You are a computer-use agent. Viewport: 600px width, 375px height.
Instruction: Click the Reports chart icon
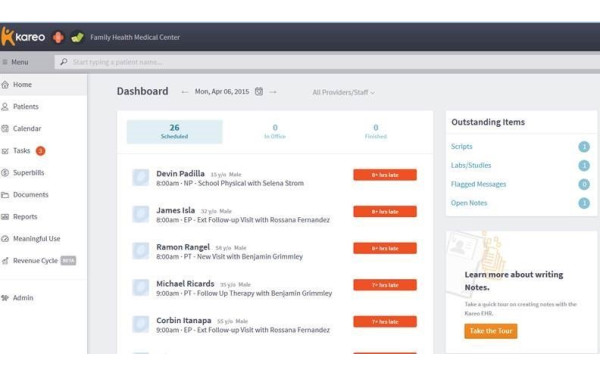pos(5,217)
